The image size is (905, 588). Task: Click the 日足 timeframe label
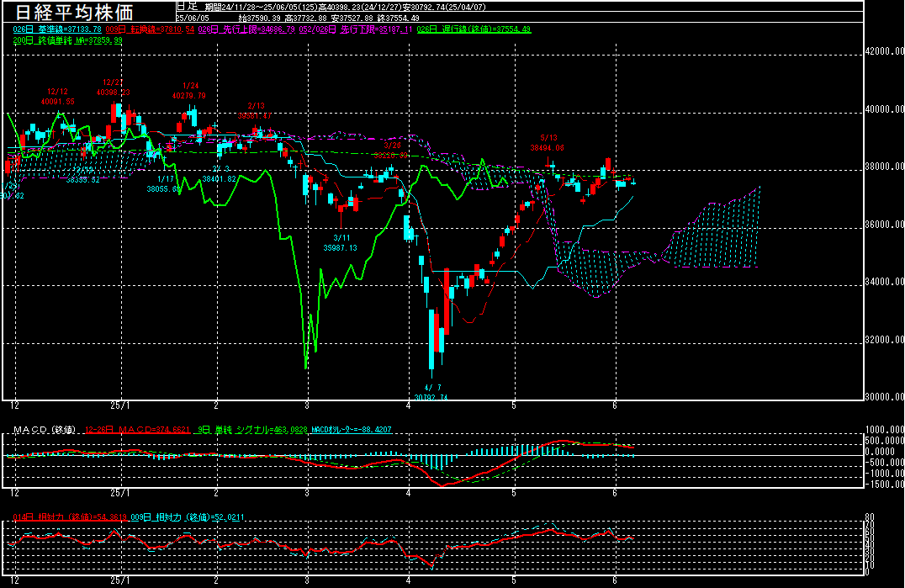tap(187, 6)
